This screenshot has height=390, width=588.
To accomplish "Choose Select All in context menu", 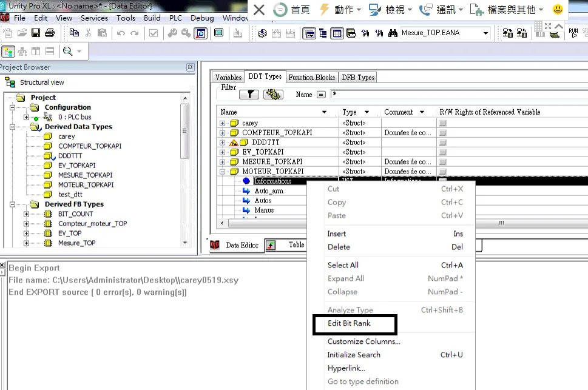I will coord(343,265).
